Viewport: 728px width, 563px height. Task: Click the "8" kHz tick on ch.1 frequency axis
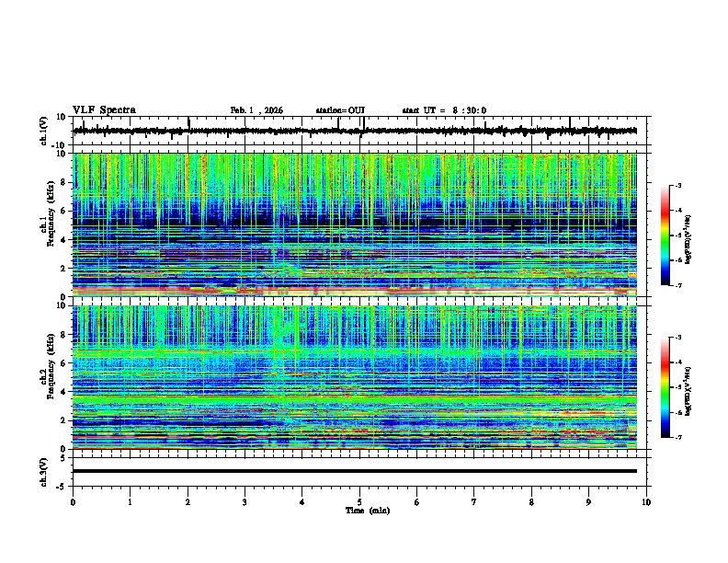tap(64, 182)
